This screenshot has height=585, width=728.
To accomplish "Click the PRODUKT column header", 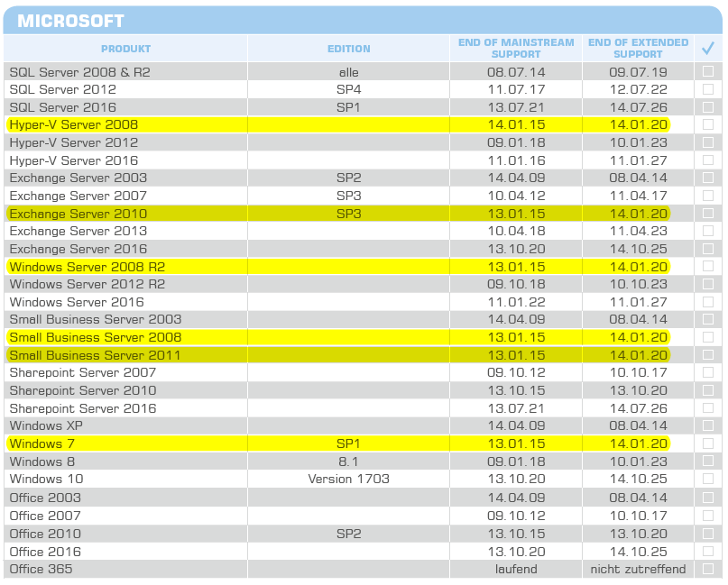I will click(x=125, y=49).
